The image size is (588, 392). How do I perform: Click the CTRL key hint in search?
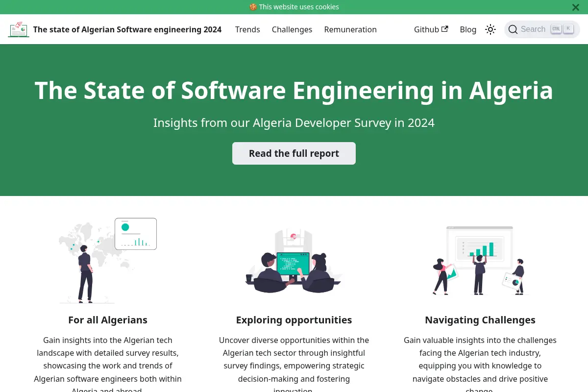point(556,29)
